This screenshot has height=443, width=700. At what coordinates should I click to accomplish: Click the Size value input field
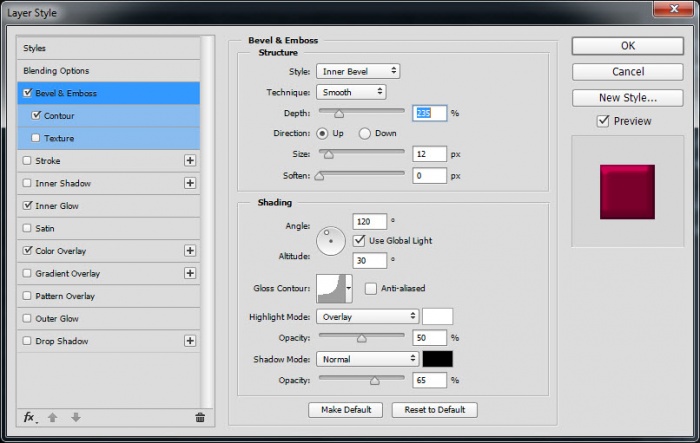(430, 154)
